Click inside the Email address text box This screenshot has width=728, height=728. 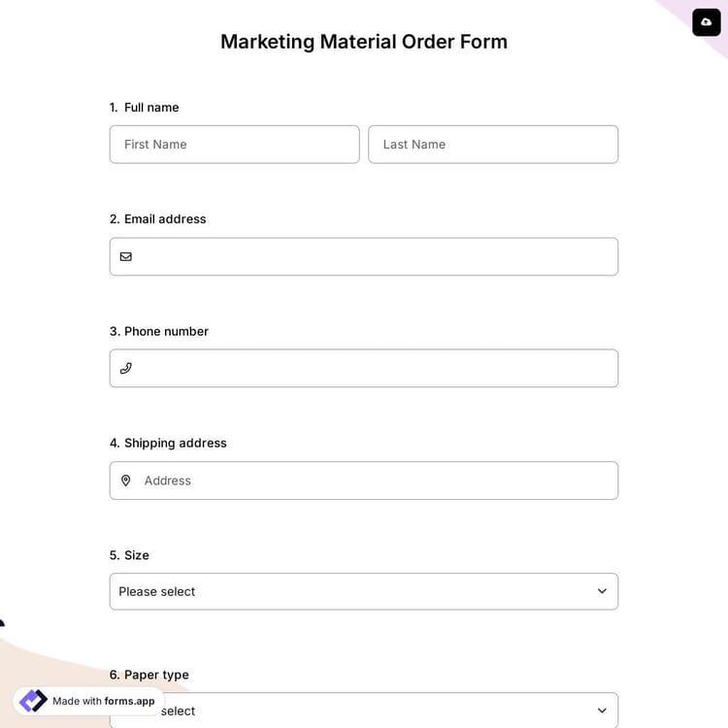374,257
